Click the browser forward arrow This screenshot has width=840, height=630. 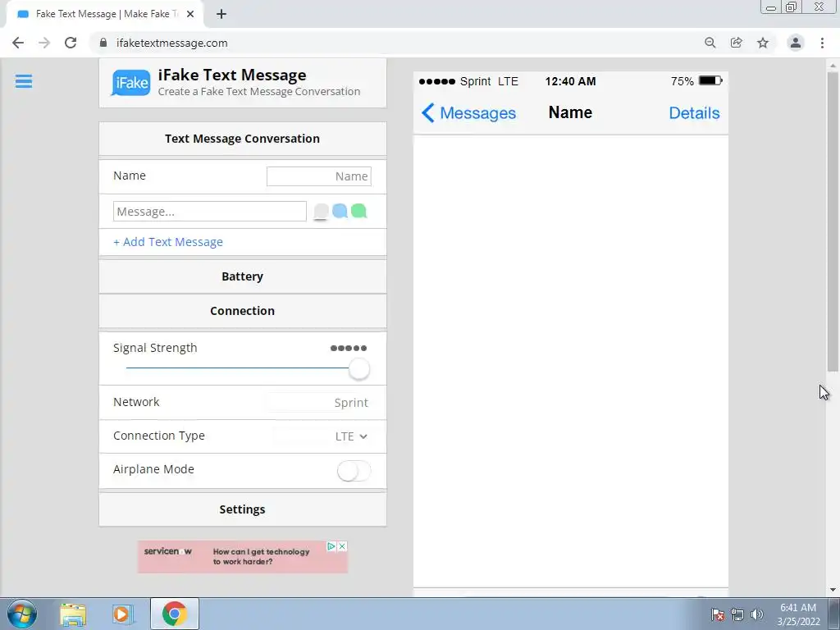(44, 43)
